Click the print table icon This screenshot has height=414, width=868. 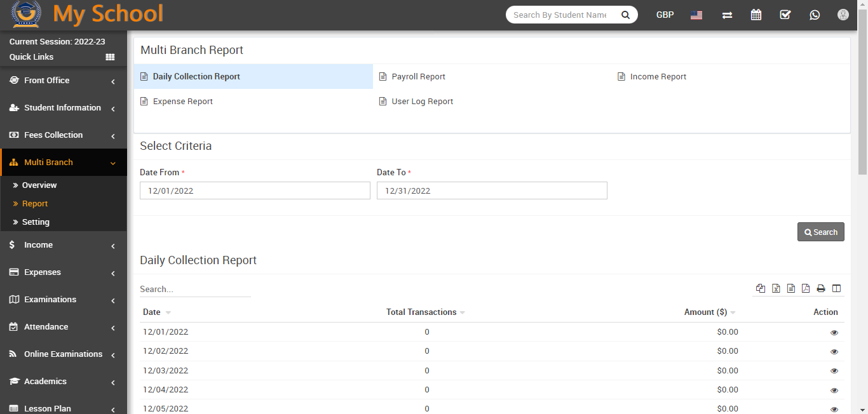821,288
